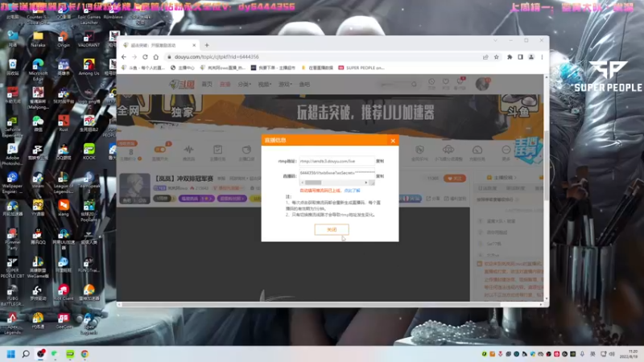
Task: Go back in the browser
Action: point(124,57)
